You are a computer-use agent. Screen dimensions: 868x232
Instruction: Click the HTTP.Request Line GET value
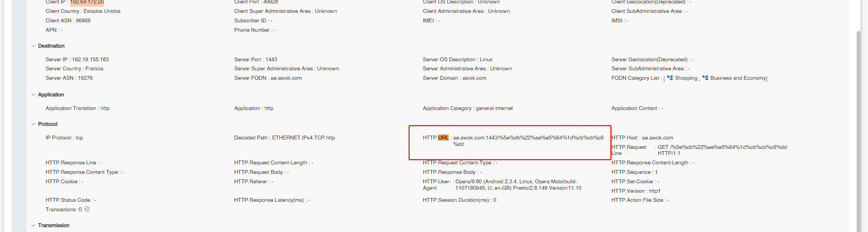click(x=722, y=147)
